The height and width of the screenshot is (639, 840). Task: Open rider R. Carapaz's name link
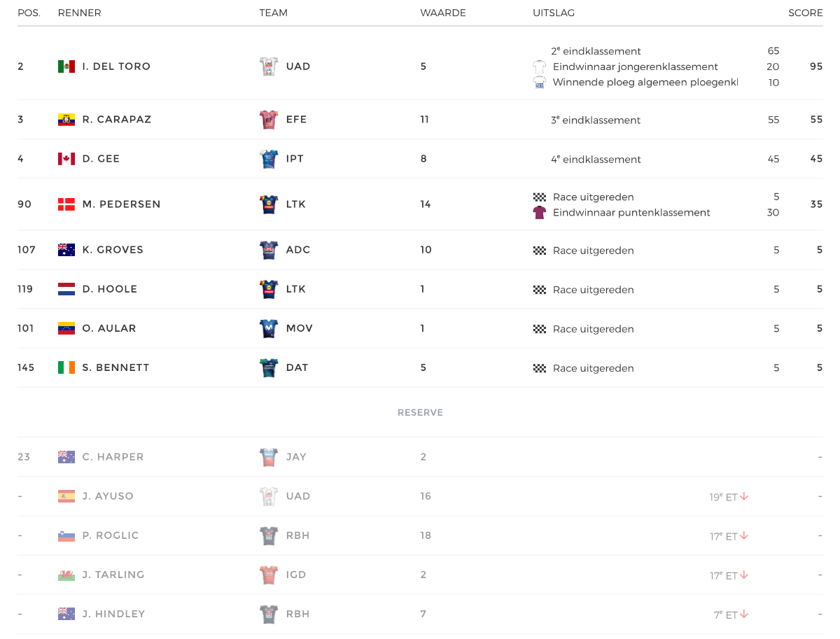pos(117,120)
